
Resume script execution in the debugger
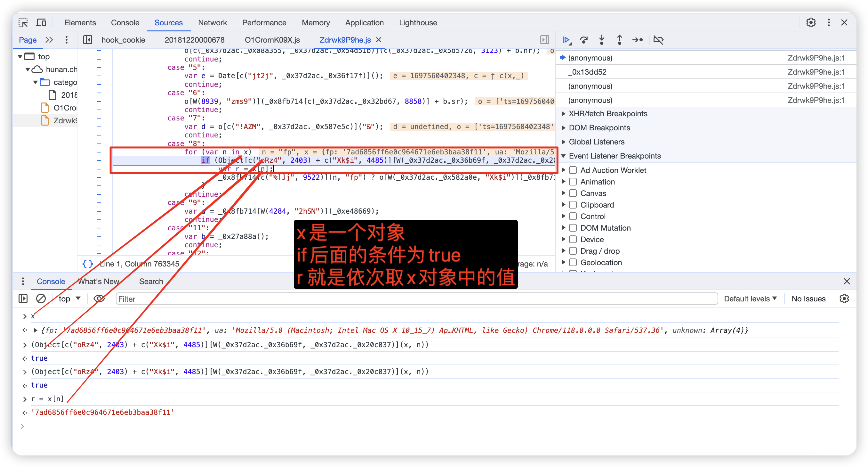coord(567,40)
